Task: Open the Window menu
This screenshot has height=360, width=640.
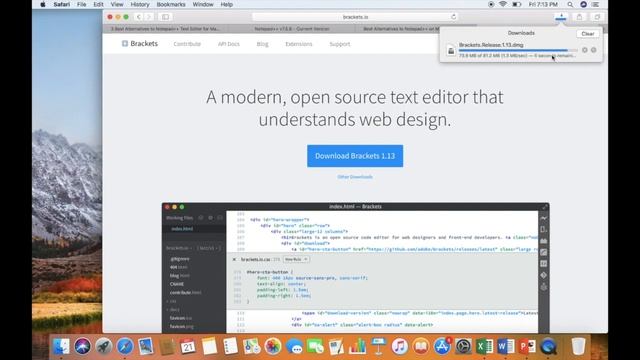Action: pyautogui.click(x=203, y=4)
